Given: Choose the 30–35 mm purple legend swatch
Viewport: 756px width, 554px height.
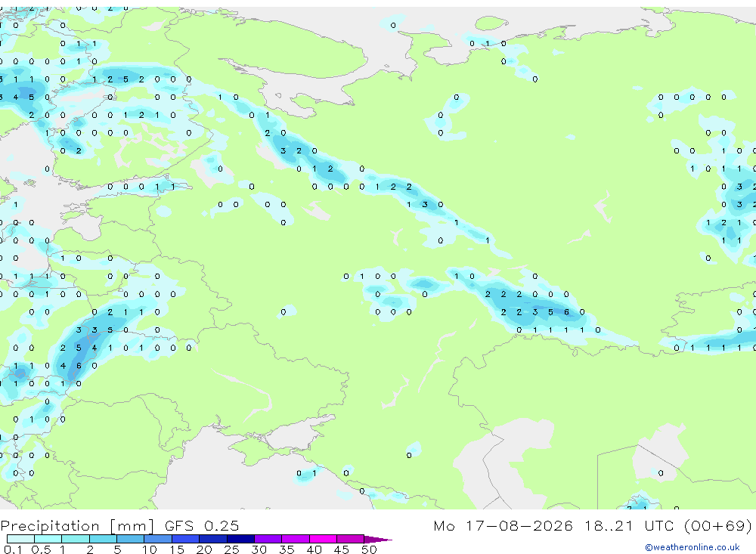Looking at the screenshot, I should pyautogui.click(x=268, y=539).
